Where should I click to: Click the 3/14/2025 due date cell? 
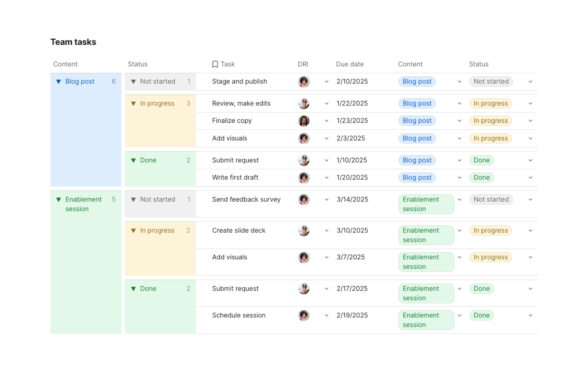[352, 200]
